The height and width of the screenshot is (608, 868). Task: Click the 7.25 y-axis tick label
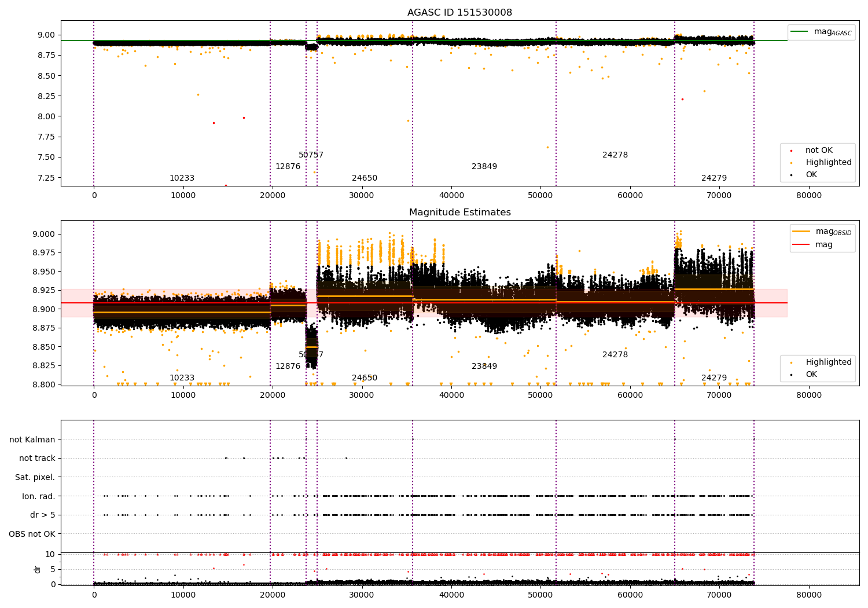[46, 178]
